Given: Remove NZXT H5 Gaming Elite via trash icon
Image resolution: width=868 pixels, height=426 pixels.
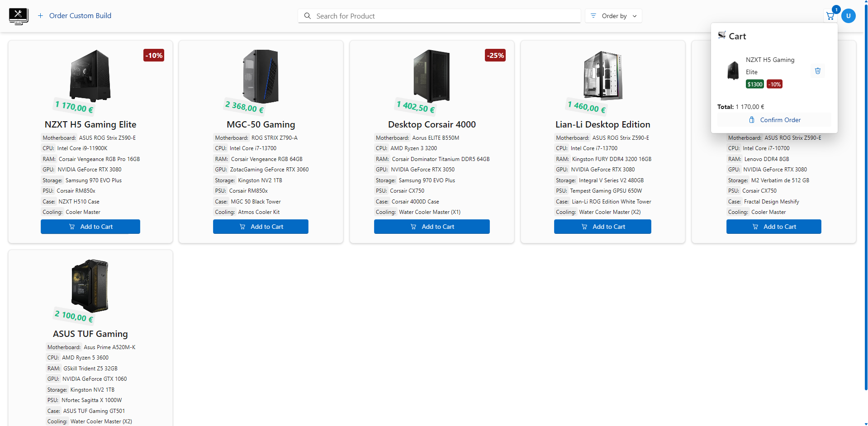Looking at the screenshot, I should click(818, 71).
